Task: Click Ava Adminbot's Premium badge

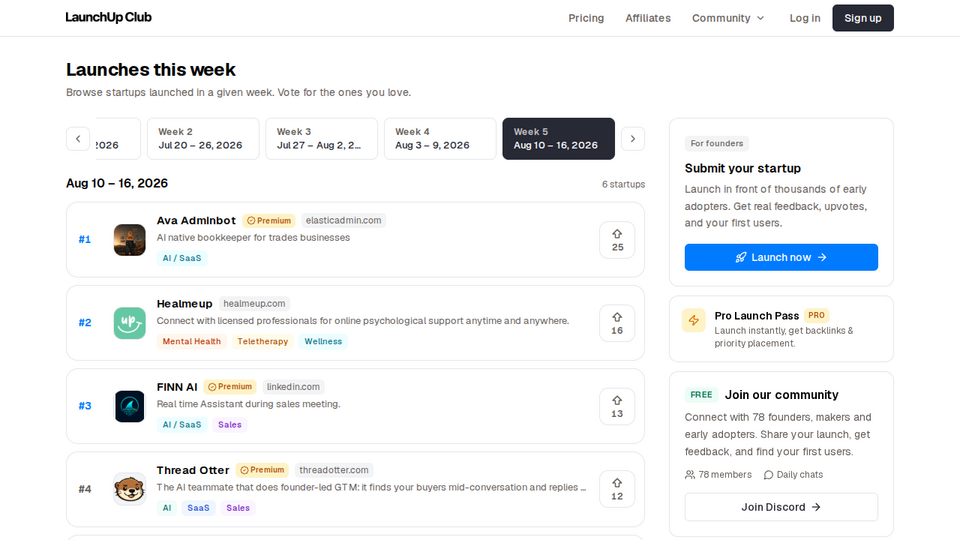Action: coord(269,220)
